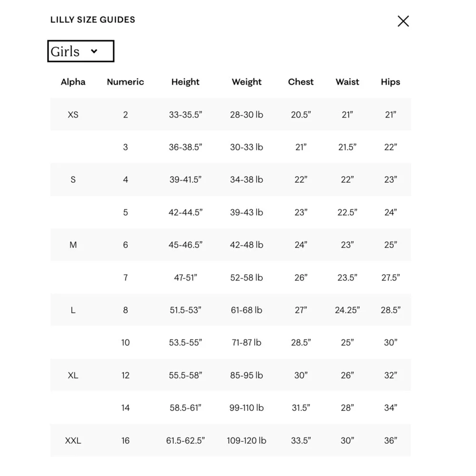Image resolution: width=476 pixels, height=476 pixels.
Task: Click the 27.5” hips value
Action: tap(390, 278)
